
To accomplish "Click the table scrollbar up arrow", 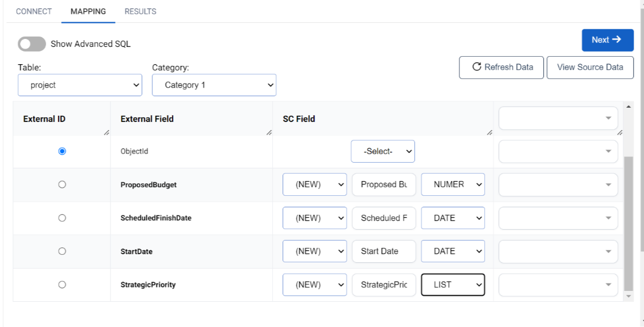I will pos(628,107).
